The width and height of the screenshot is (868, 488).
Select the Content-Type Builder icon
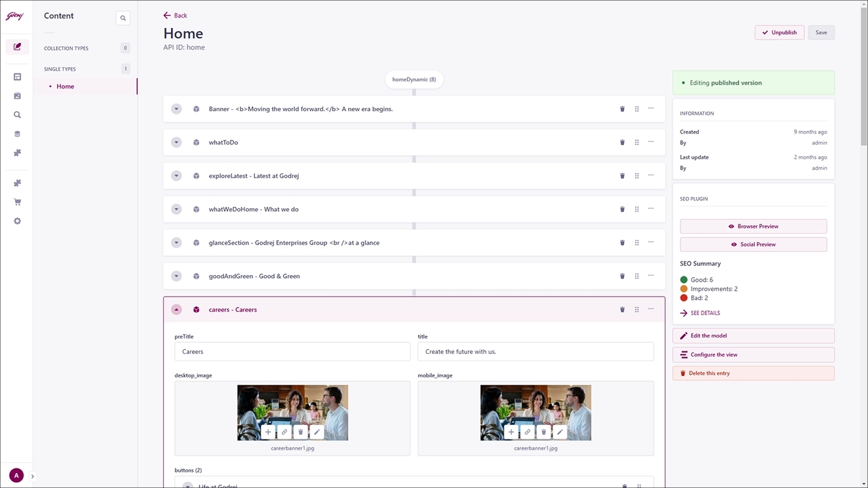point(18,76)
